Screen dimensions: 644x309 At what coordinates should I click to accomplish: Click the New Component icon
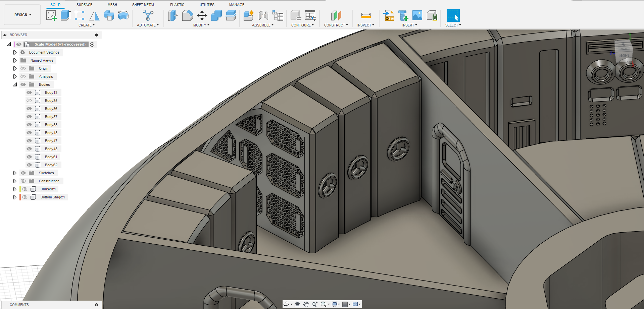pos(249,15)
